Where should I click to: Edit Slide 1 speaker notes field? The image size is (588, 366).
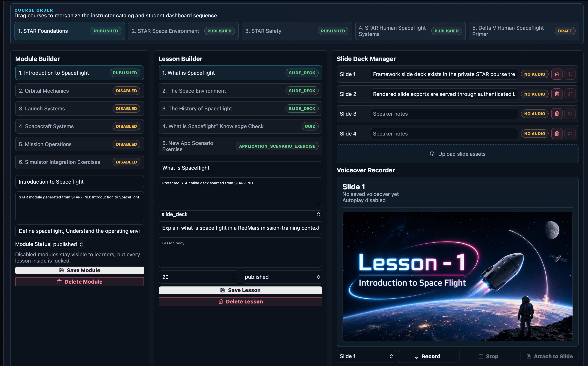click(444, 74)
